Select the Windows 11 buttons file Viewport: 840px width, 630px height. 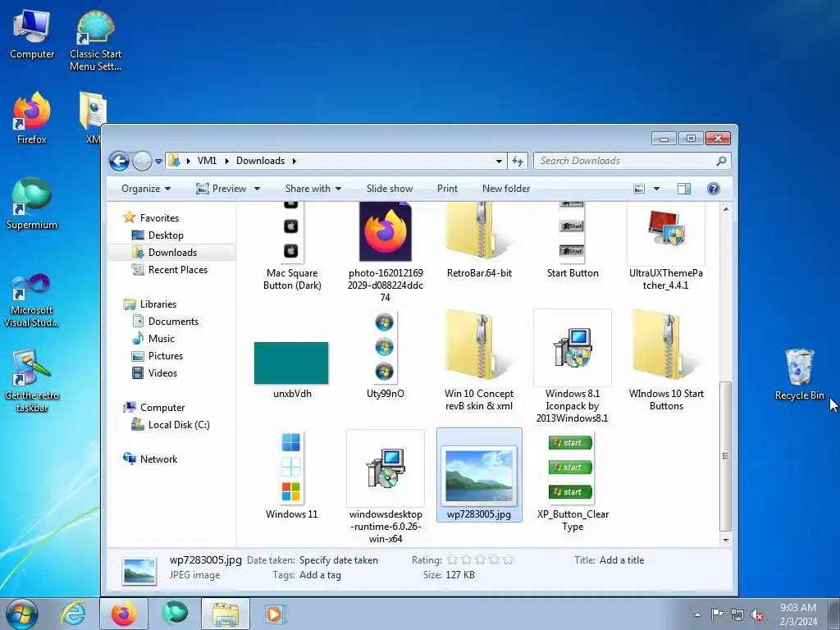(292, 476)
